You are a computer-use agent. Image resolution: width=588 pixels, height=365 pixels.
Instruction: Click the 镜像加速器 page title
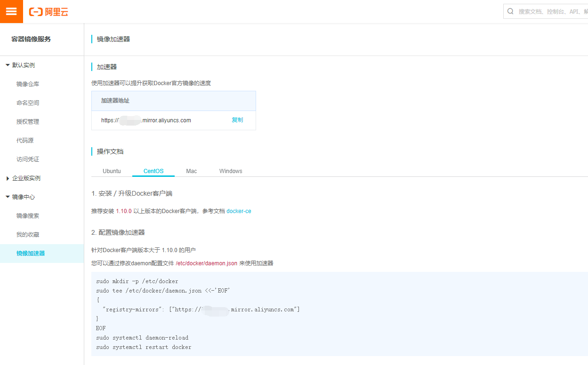(113, 39)
